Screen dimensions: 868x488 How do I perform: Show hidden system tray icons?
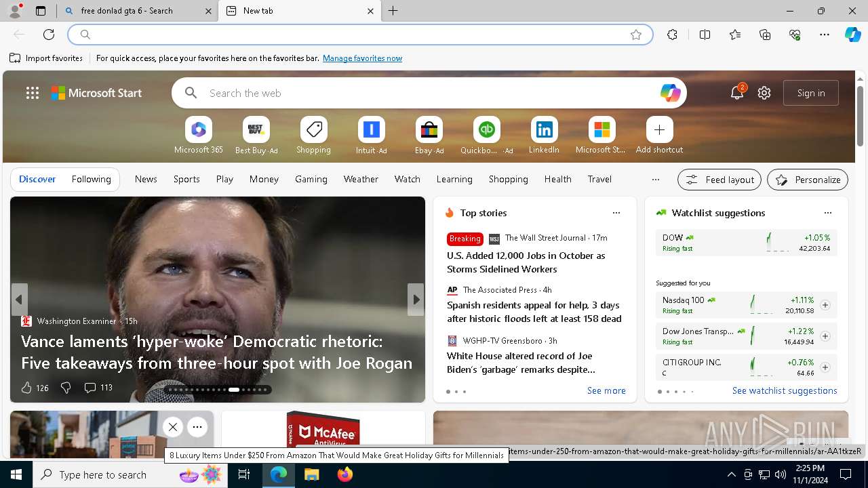731,474
